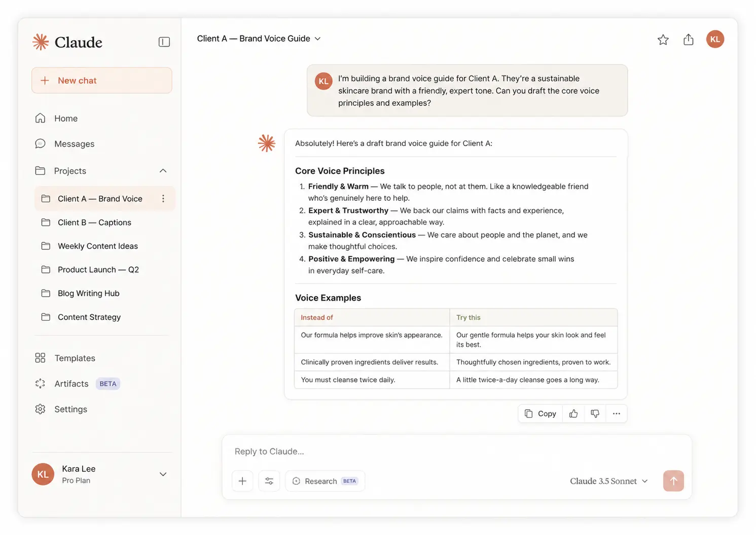Click the Home house icon
Screen dimensions: 756x535
pos(41,118)
